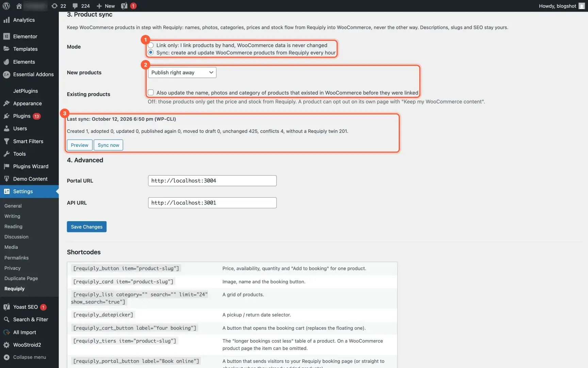Click the Plugins plug icon
The height and width of the screenshot is (368, 588).
(x=6, y=116)
